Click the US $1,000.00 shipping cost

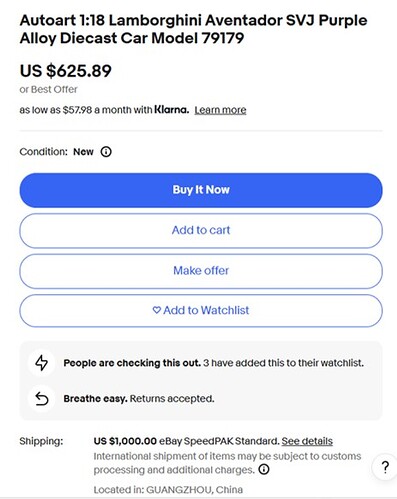pyautogui.click(x=125, y=441)
